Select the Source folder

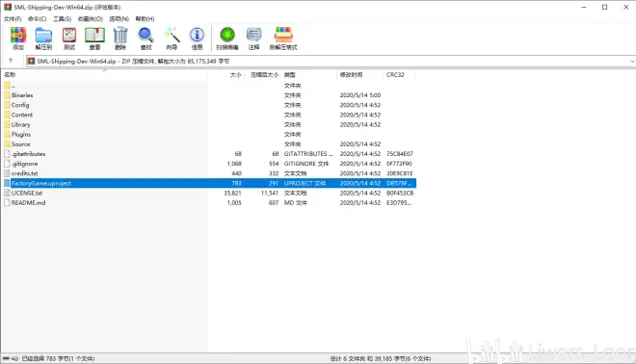209,143
